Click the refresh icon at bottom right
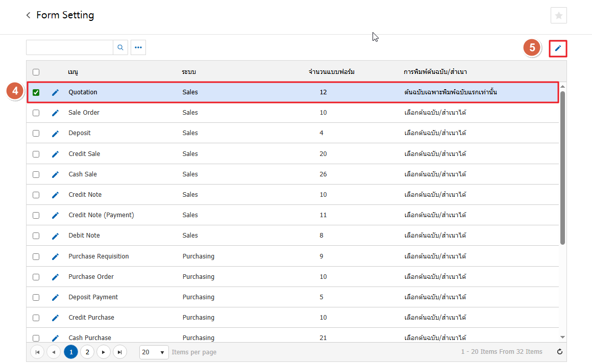This screenshot has height=364, width=592. (x=560, y=352)
